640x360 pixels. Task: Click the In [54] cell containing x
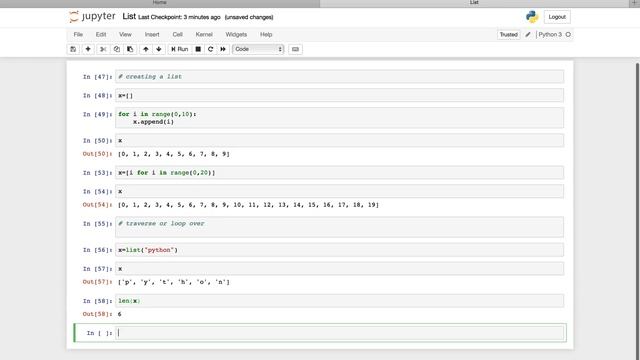click(x=340, y=191)
